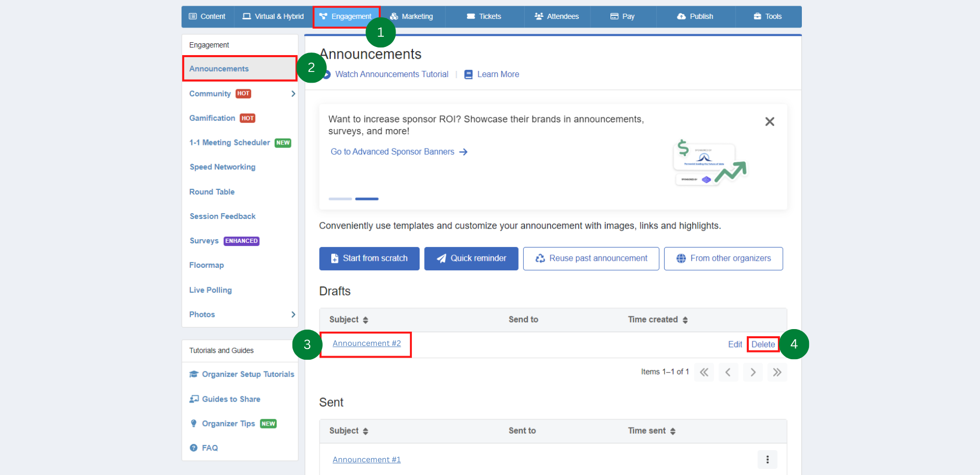Open Community sidebar item
The image size is (980, 475).
tap(210, 94)
